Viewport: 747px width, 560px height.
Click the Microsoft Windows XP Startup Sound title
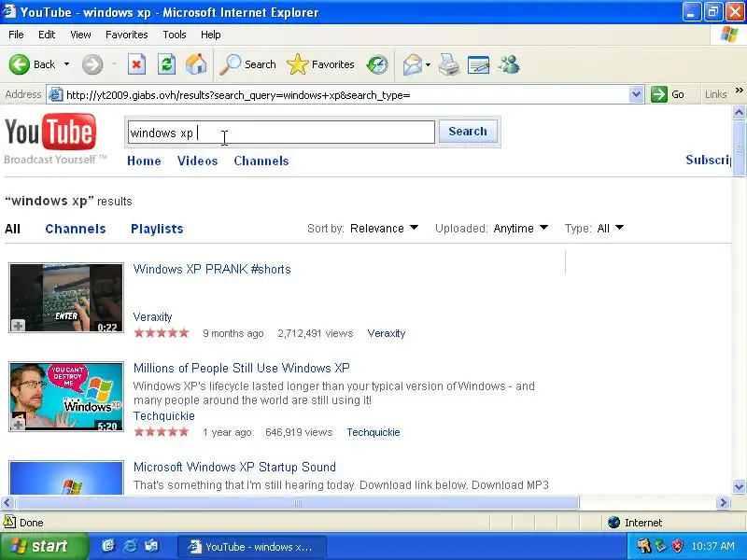[x=234, y=468]
